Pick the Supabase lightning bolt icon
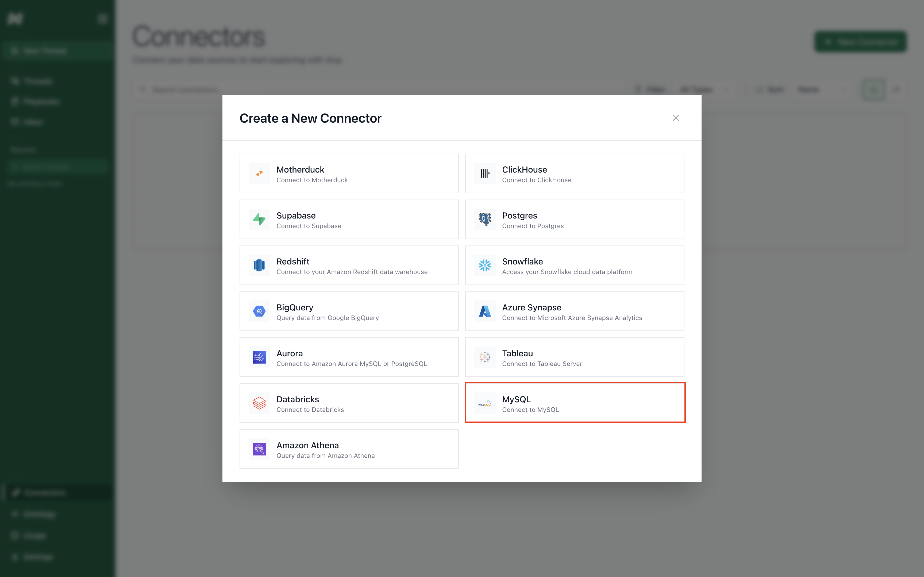The height and width of the screenshot is (577, 924). tap(259, 219)
